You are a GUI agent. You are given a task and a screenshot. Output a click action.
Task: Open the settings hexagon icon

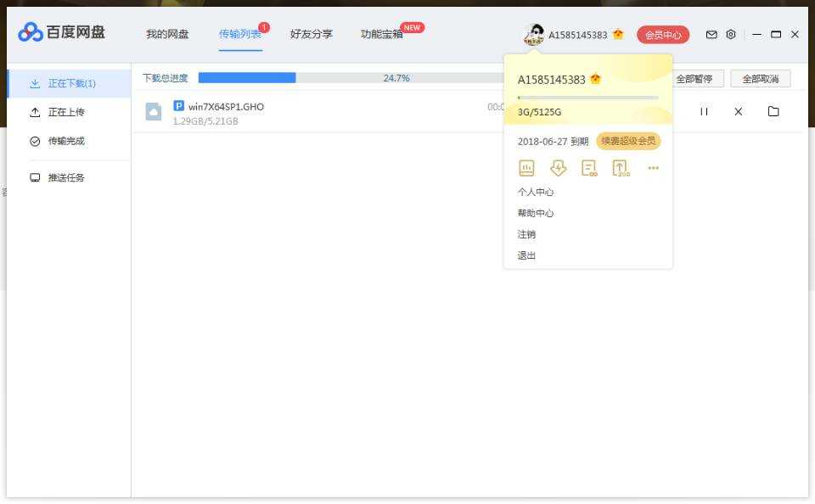[731, 35]
